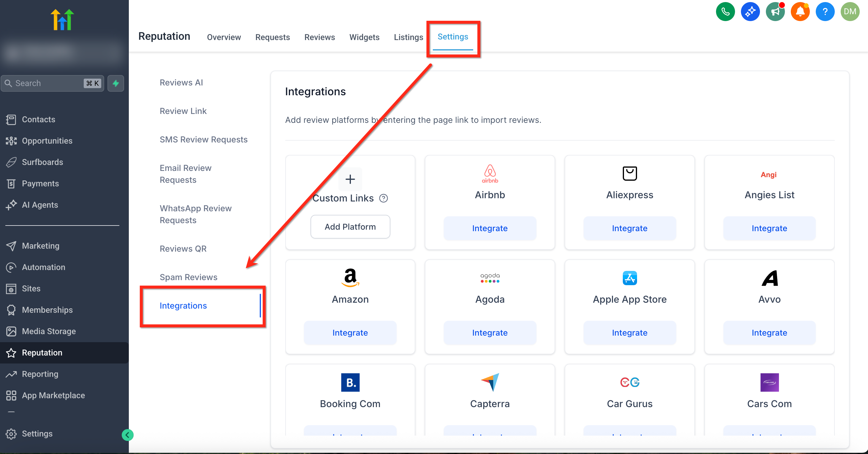
Task: Switch to the Reviews tab
Action: coord(319,37)
